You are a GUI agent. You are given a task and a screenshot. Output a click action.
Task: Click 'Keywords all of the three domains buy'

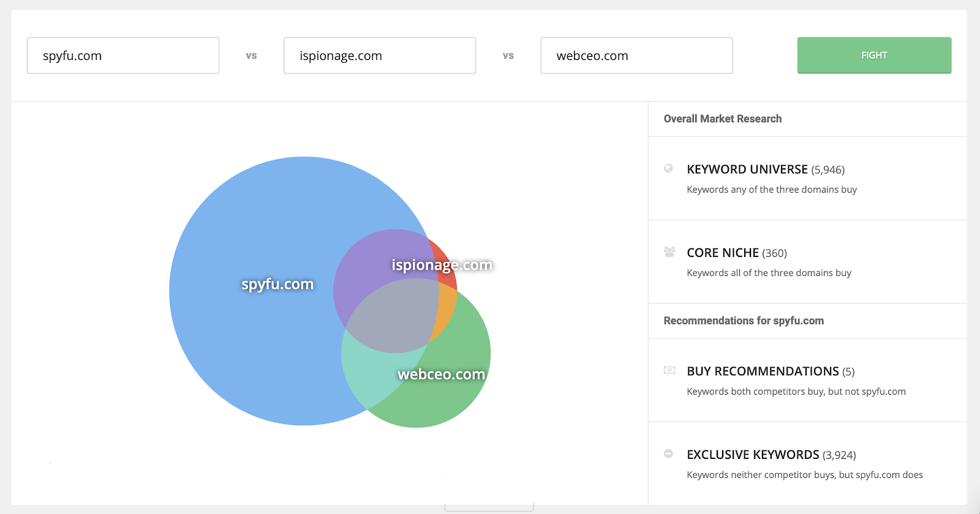769,273
